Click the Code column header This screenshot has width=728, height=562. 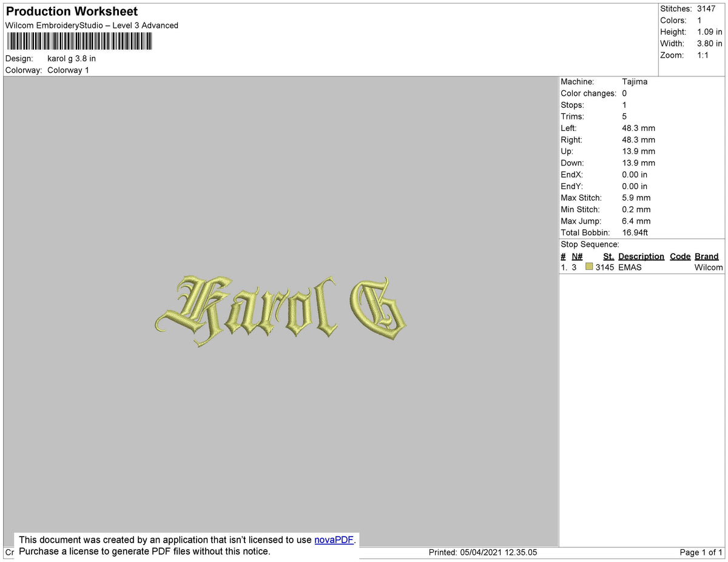point(679,256)
